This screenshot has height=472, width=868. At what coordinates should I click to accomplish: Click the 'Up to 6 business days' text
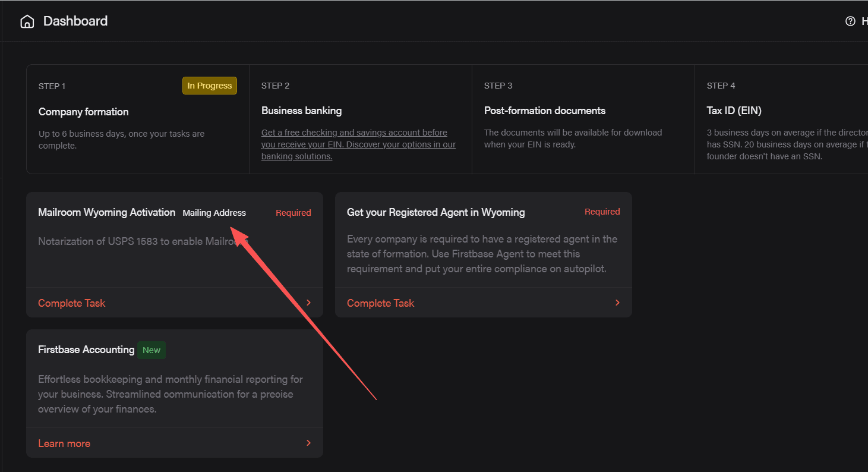tap(121, 140)
